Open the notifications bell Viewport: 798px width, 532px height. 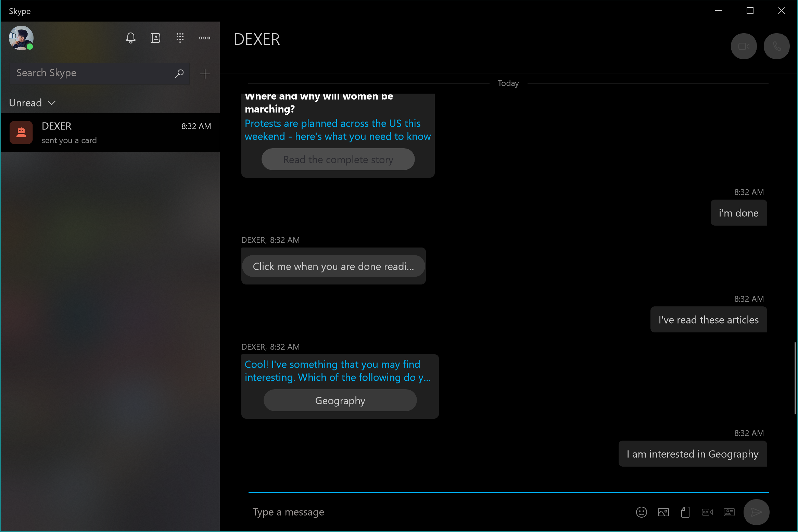click(x=130, y=38)
